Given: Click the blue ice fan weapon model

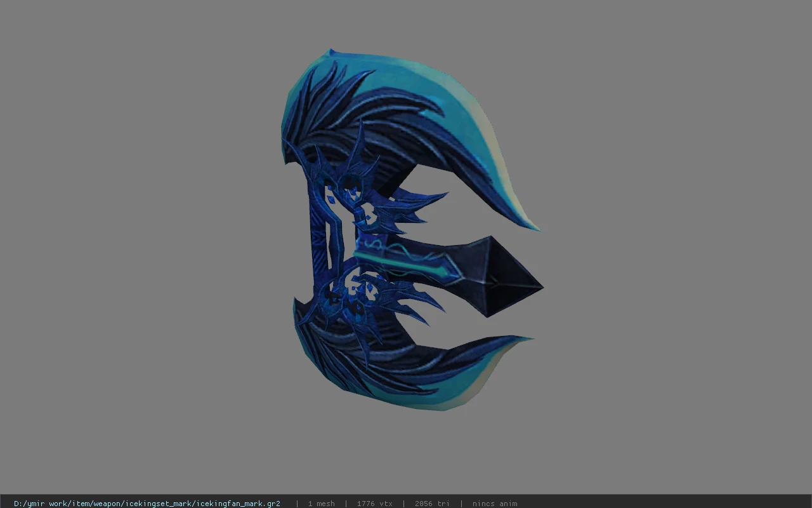Looking at the screenshot, I should [412, 230].
